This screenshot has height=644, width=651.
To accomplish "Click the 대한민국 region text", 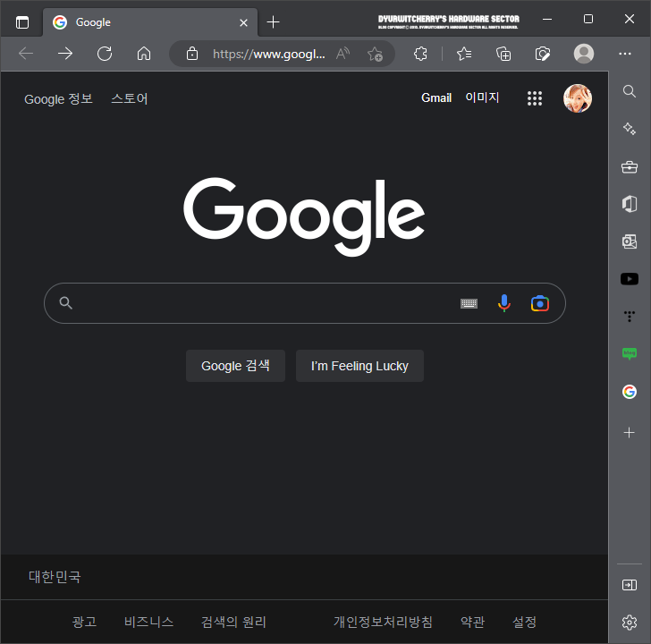I will 55,577.
